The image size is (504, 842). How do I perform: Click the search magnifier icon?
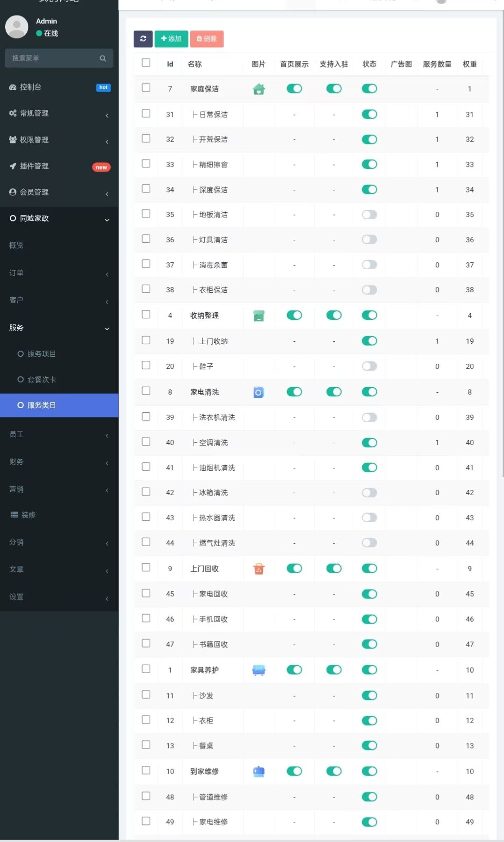(x=103, y=58)
